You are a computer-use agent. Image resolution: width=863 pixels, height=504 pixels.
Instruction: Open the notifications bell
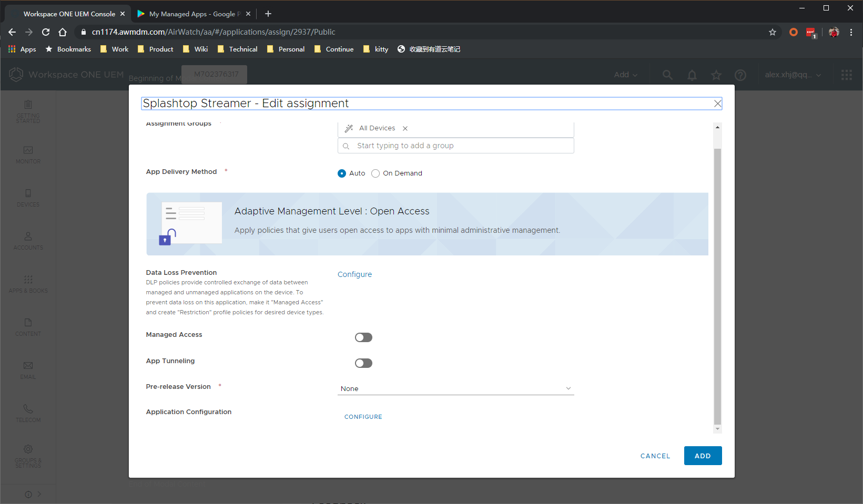tap(692, 75)
